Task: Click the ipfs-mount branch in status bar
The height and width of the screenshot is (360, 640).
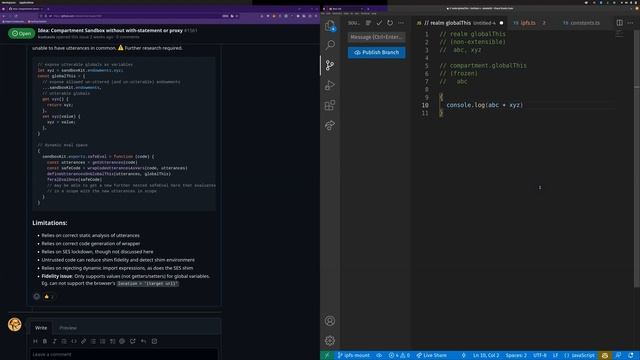Action: click(x=353, y=356)
